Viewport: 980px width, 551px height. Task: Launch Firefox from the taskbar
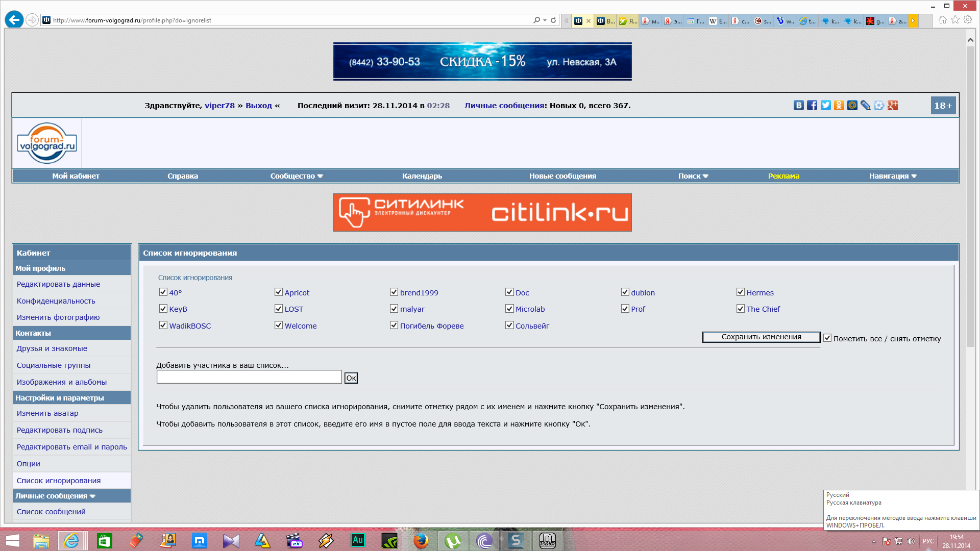tap(421, 540)
